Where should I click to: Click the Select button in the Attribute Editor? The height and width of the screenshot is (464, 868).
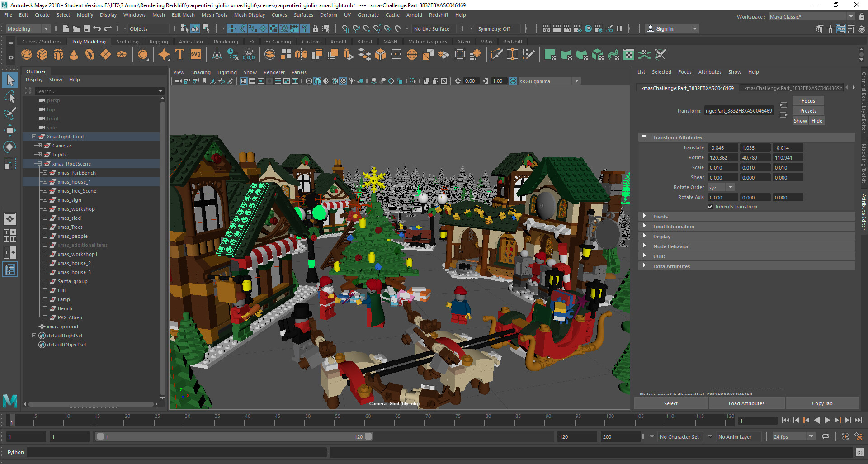(x=671, y=403)
